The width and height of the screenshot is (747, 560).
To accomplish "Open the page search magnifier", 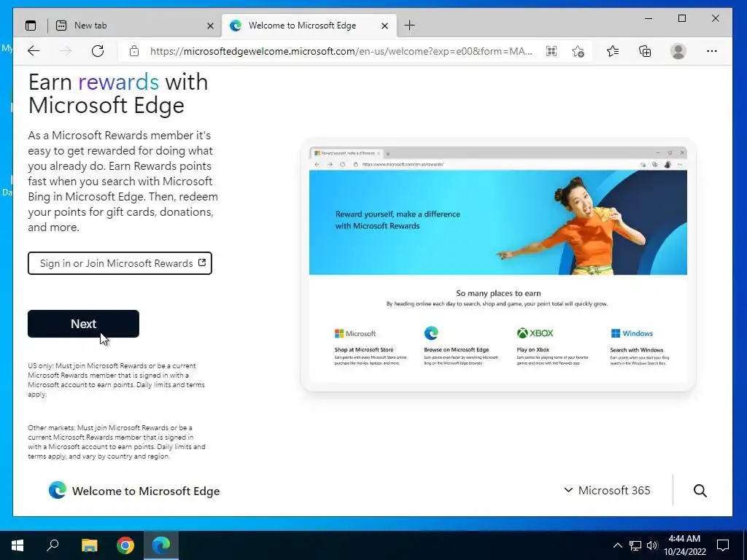I will pyautogui.click(x=700, y=491).
